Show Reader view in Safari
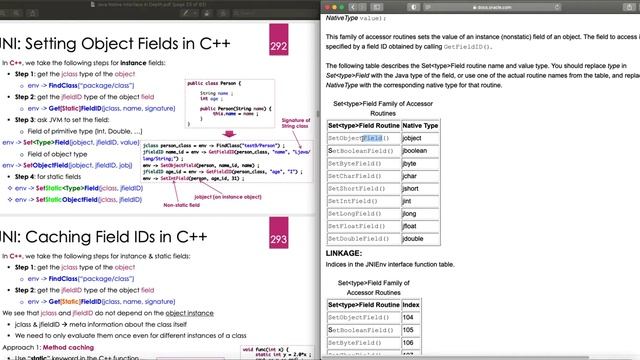 pyautogui.click(x=428, y=7)
